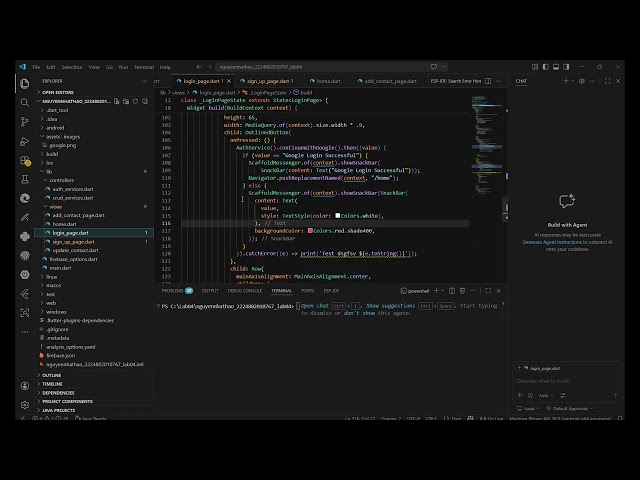
Task: Open the Default Approvals dropdown
Action: (570, 408)
